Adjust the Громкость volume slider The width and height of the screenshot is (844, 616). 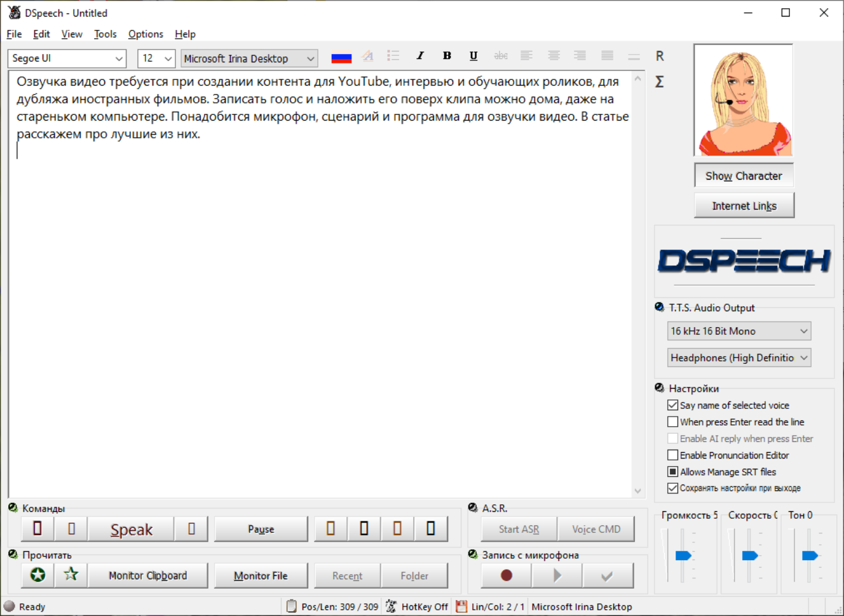click(x=683, y=556)
